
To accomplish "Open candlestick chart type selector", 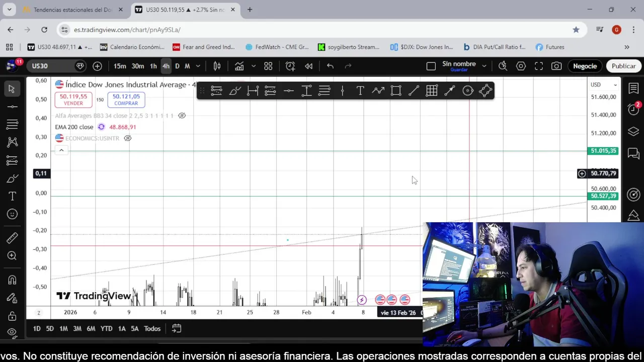I will click(217, 66).
